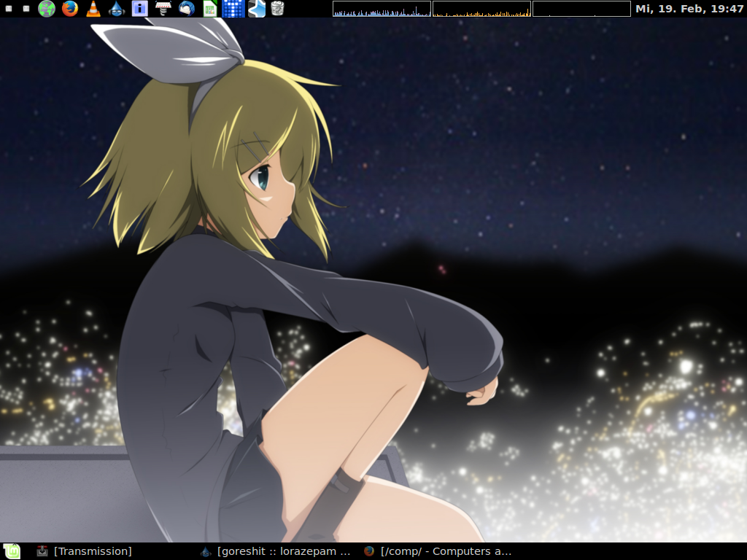Launch Thunderbird mail client
The image size is (747, 560).
186,9
